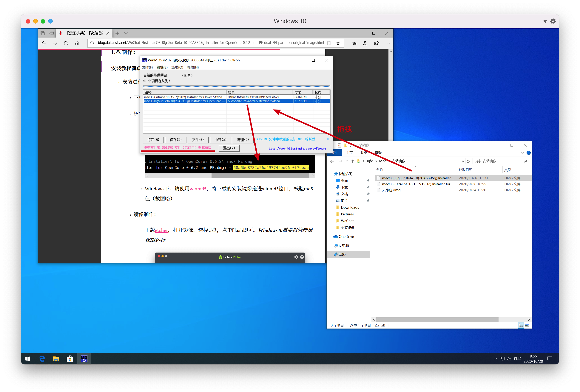The image size is (580, 392).
Task: Open File Explorer from the taskbar
Action: pos(56,359)
